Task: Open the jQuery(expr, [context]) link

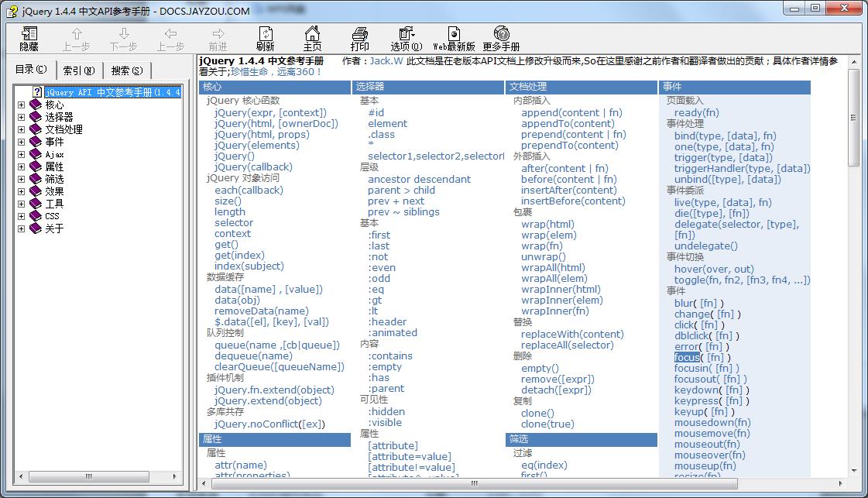Action: [271, 113]
